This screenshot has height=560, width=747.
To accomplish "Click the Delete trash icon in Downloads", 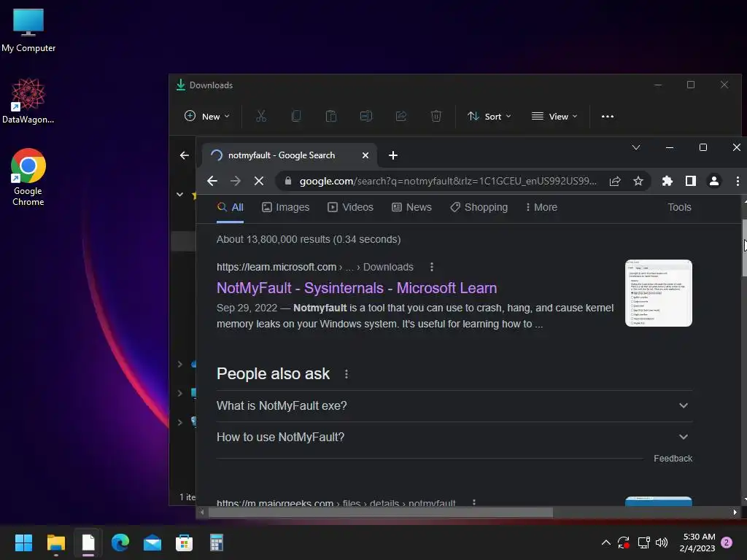I will 436,116.
